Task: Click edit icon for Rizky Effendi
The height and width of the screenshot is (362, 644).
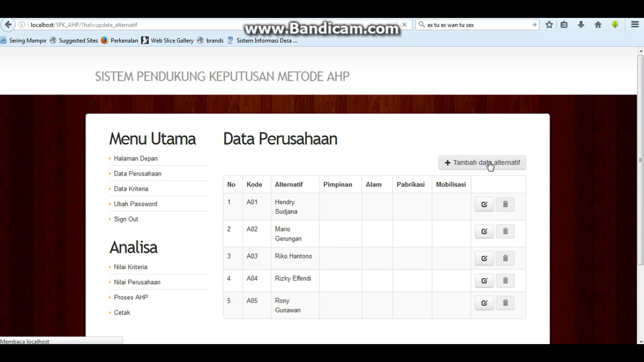Action: pyautogui.click(x=484, y=281)
